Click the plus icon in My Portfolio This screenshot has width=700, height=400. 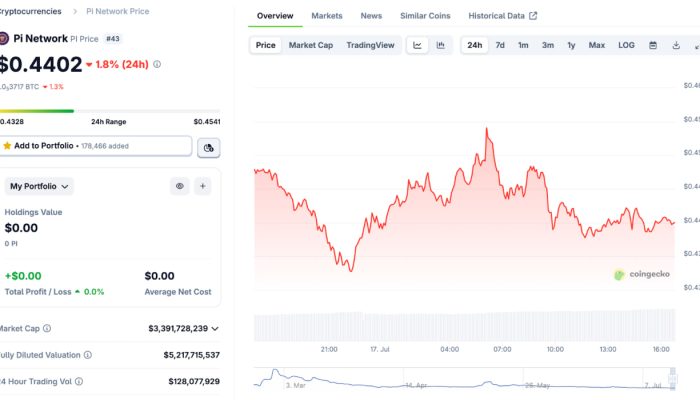[x=203, y=186]
